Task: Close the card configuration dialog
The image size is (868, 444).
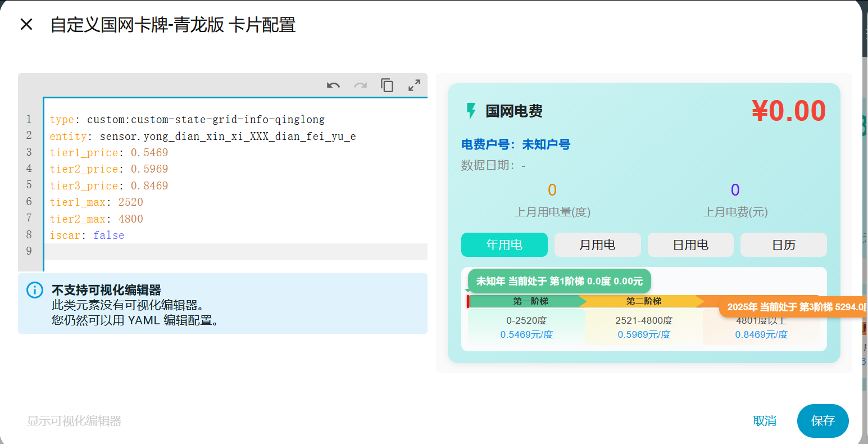Action: pyautogui.click(x=26, y=25)
